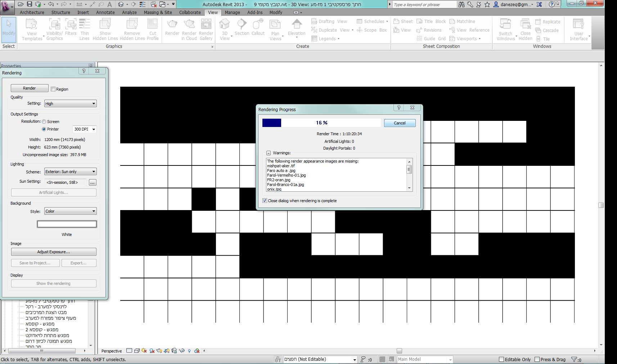This screenshot has height=364, width=617.
Task: Select the Printer resolution radio button
Action: tap(44, 129)
